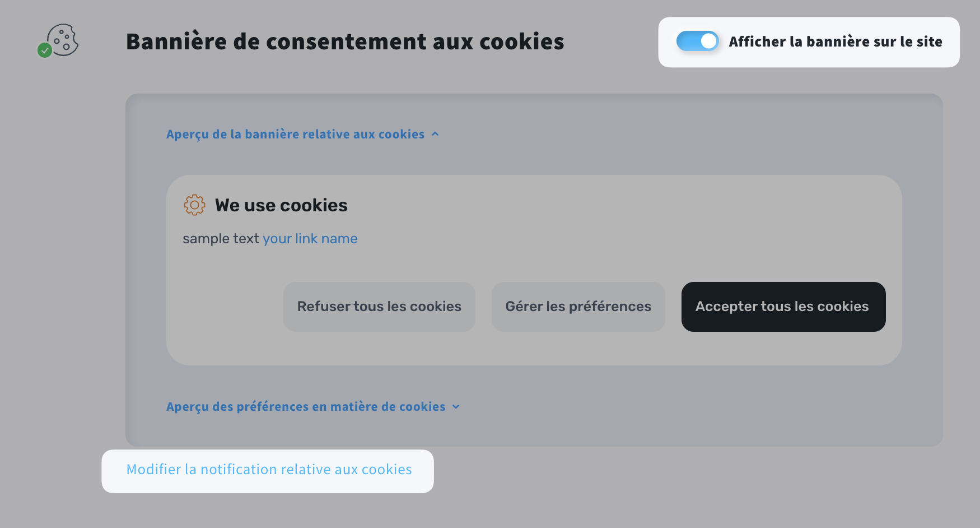Click the orange gear icon in the banner preview
This screenshot has height=528, width=980.
pyautogui.click(x=194, y=205)
